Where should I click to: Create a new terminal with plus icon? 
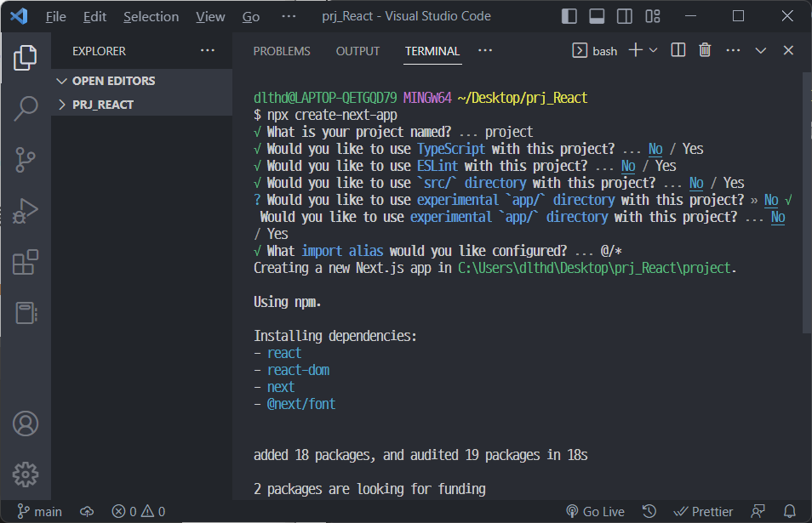636,50
